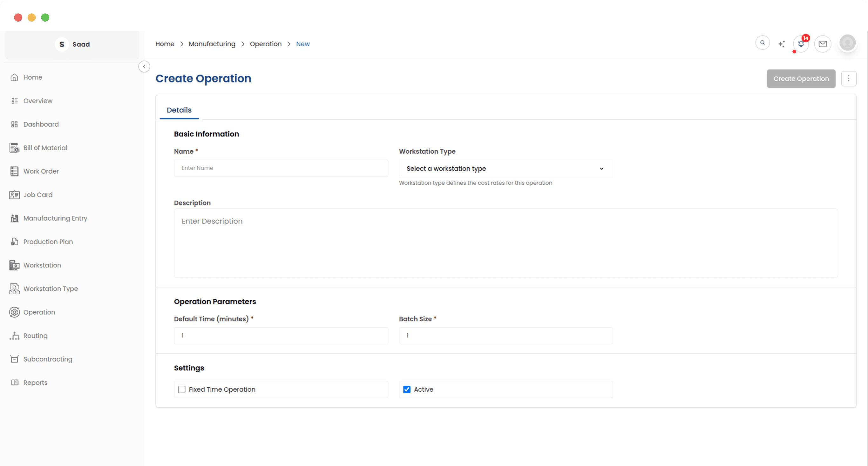This screenshot has width=868, height=466.
Task: Open the Production Plan section
Action: click(x=48, y=242)
